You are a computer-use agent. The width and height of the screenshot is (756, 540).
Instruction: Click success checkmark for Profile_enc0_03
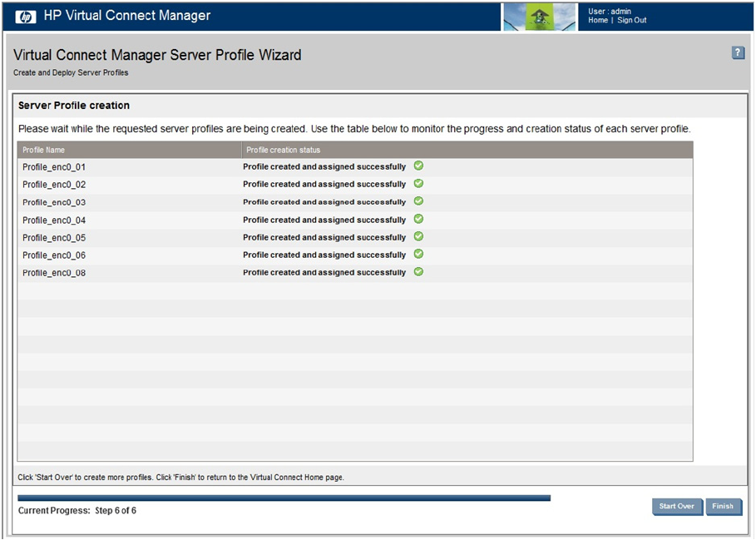pyautogui.click(x=418, y=201)
